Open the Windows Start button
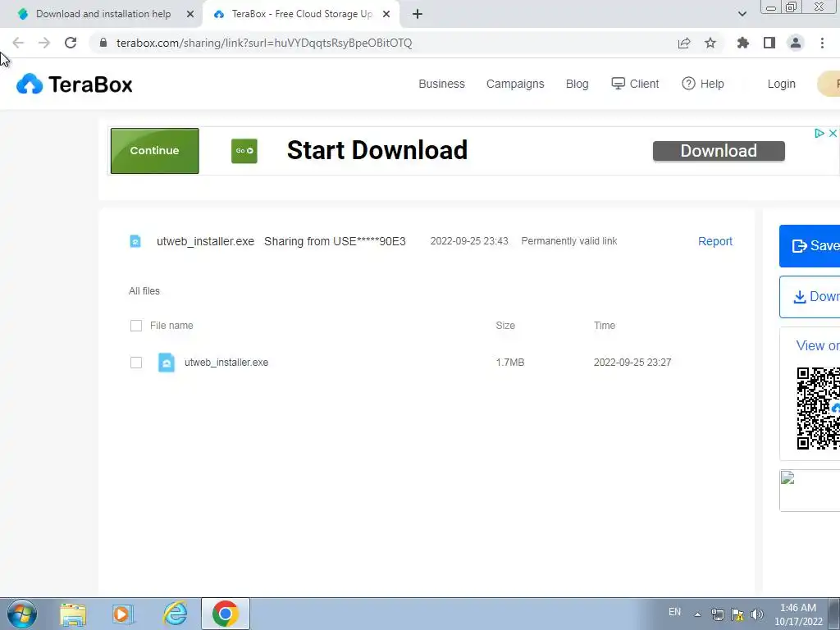The height and width of the screenshot is (630, 840). point(21,614)
